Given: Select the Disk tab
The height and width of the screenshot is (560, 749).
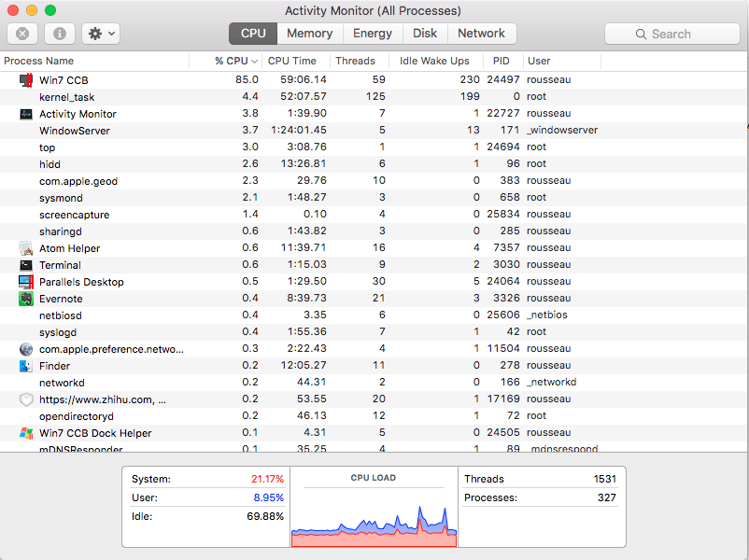Looking at the screenshot, I should (x=425, y=34).
